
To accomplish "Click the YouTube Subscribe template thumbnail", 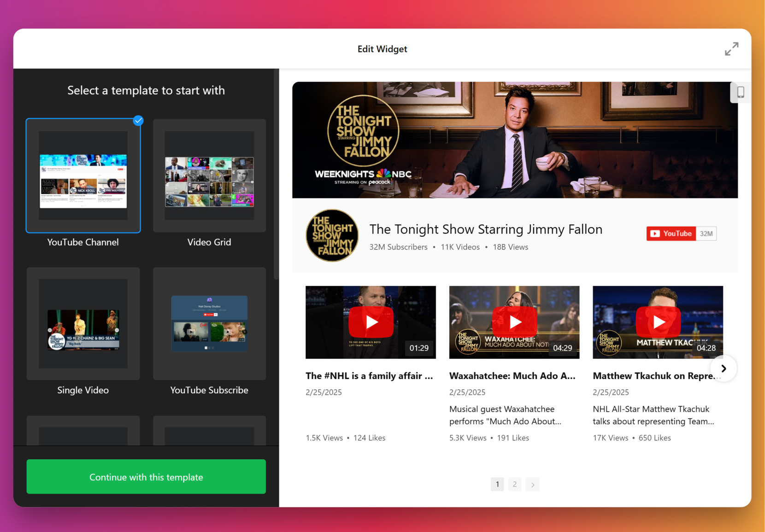I will [x=209, y=323].
